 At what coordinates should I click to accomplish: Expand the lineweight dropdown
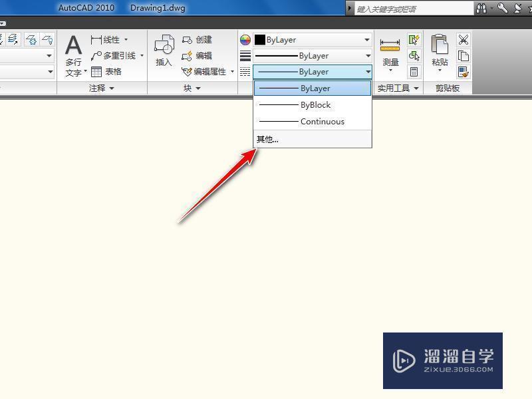[368, 55]
